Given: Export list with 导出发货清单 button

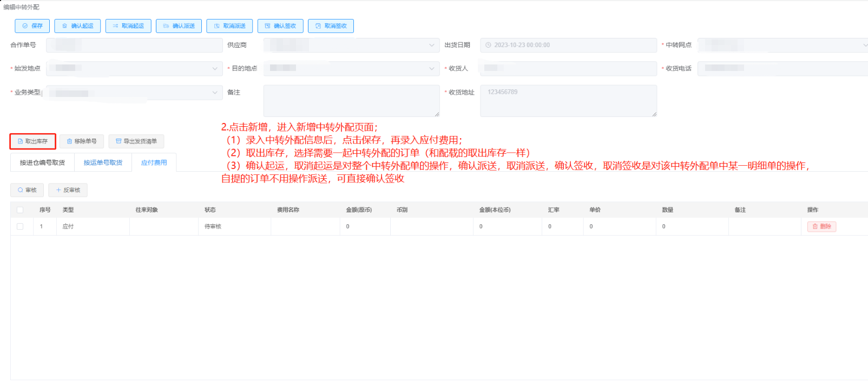Looking at the screenshot, I should [x=136, y=141].
